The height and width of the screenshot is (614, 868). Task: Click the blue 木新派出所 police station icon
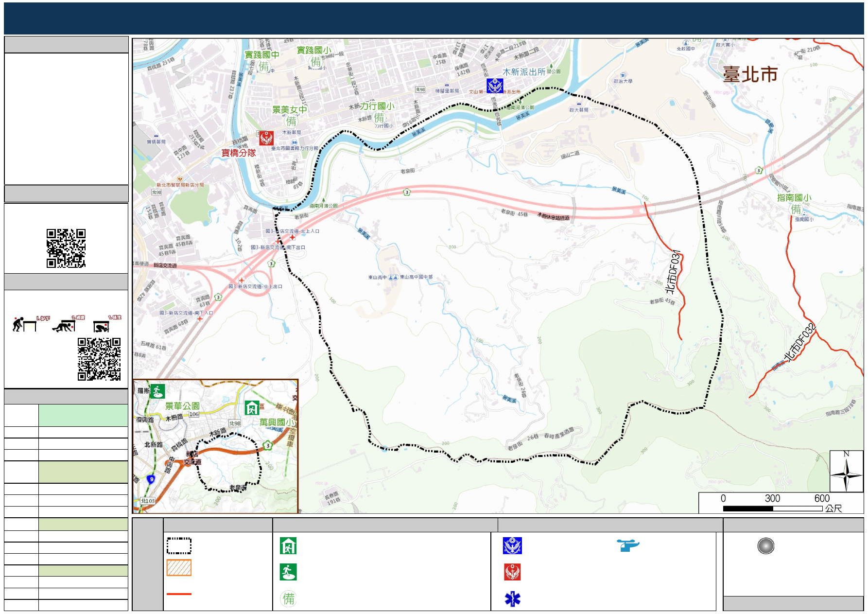pyautogui.click(x=495, y=86)
